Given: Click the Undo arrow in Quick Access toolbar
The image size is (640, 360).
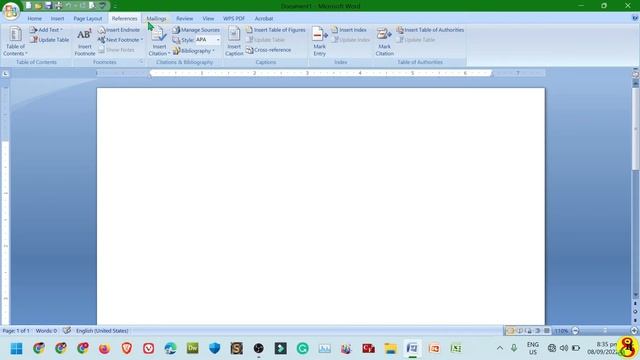Looking at the screenshot, I should point(69,6).
